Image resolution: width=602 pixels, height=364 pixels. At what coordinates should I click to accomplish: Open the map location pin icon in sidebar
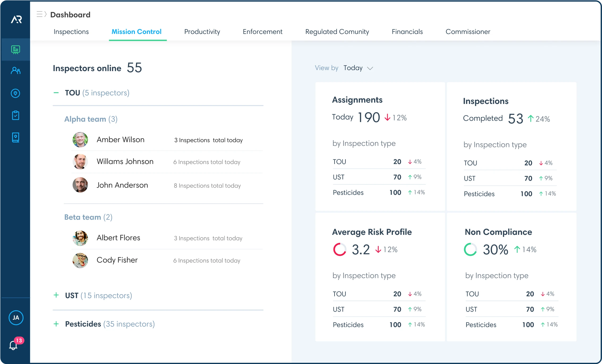tap(15, 93)
